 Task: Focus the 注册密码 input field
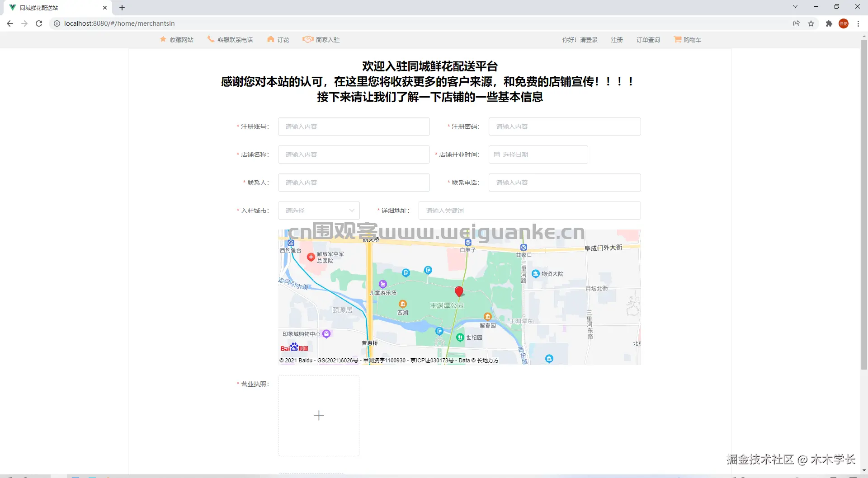click(x=564, y=127)
